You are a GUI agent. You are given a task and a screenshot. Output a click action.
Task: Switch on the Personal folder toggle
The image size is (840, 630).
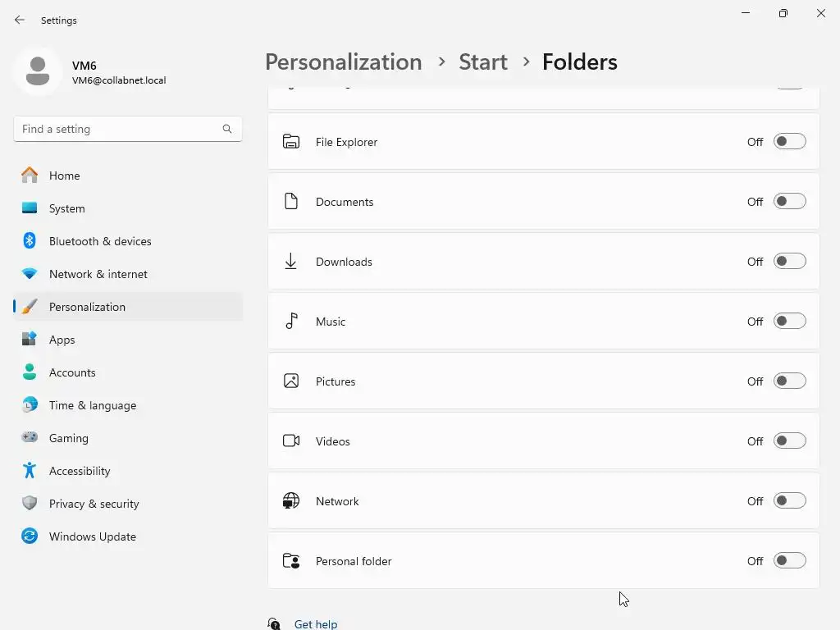789,561
